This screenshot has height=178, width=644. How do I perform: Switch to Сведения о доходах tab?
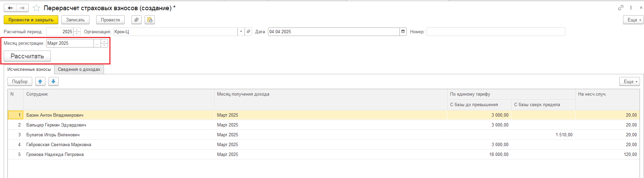coord(79,70)
